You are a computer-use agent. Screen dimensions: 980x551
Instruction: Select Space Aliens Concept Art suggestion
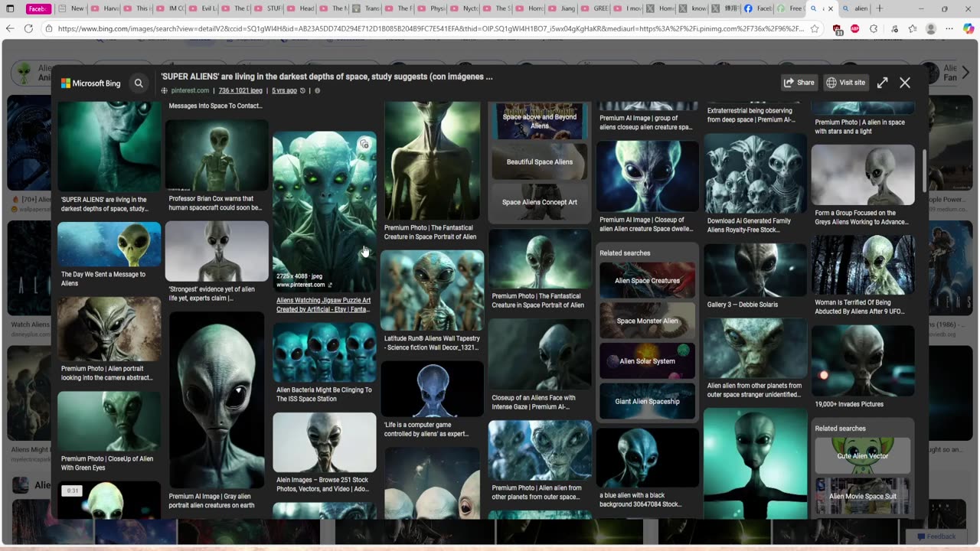click(540, 202)
